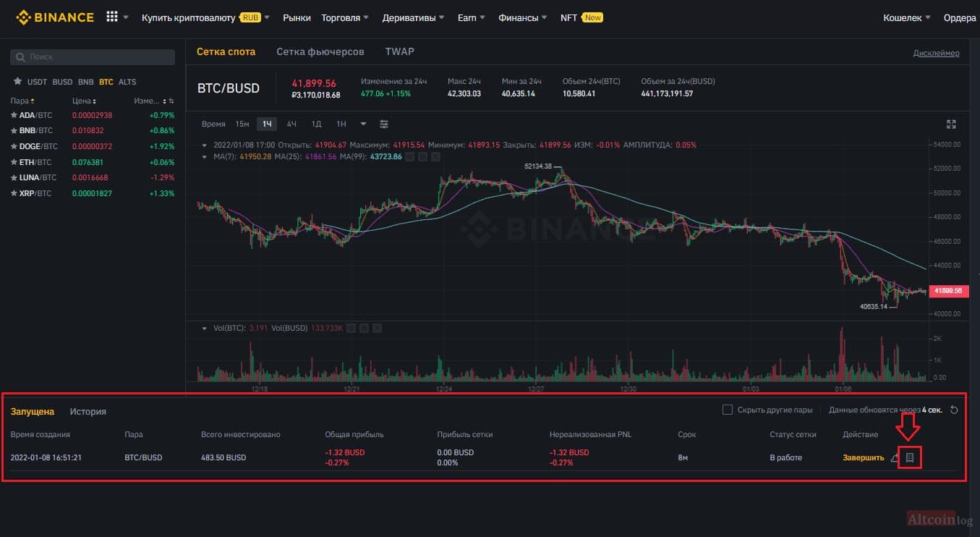Open the apps grid menu icon
This screenshot has height=537, width=980.
point(112,17)
